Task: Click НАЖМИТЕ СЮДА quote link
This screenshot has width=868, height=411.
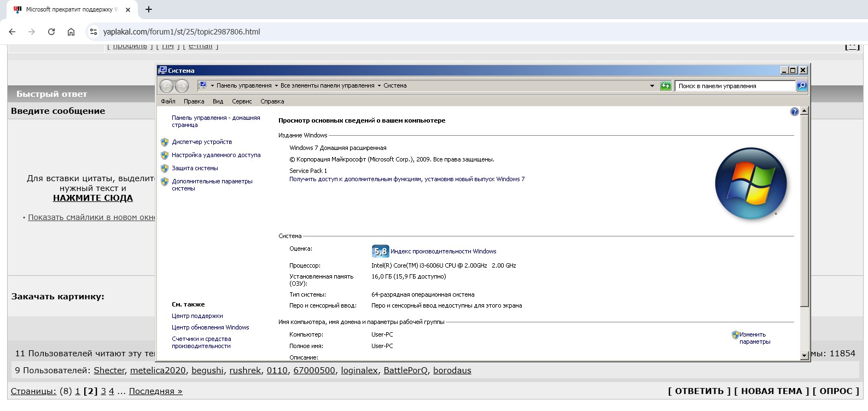Action: click(93, 198)
